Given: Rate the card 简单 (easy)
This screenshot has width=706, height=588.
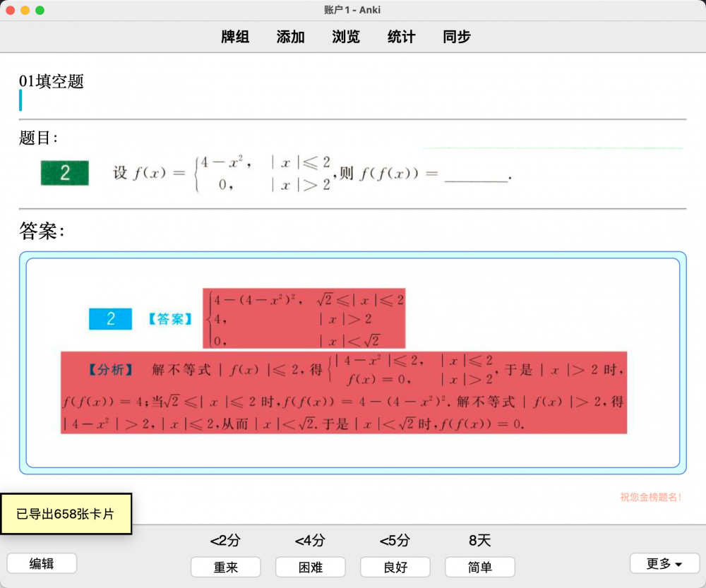Looking at the screenshot, I should point(480,567).
